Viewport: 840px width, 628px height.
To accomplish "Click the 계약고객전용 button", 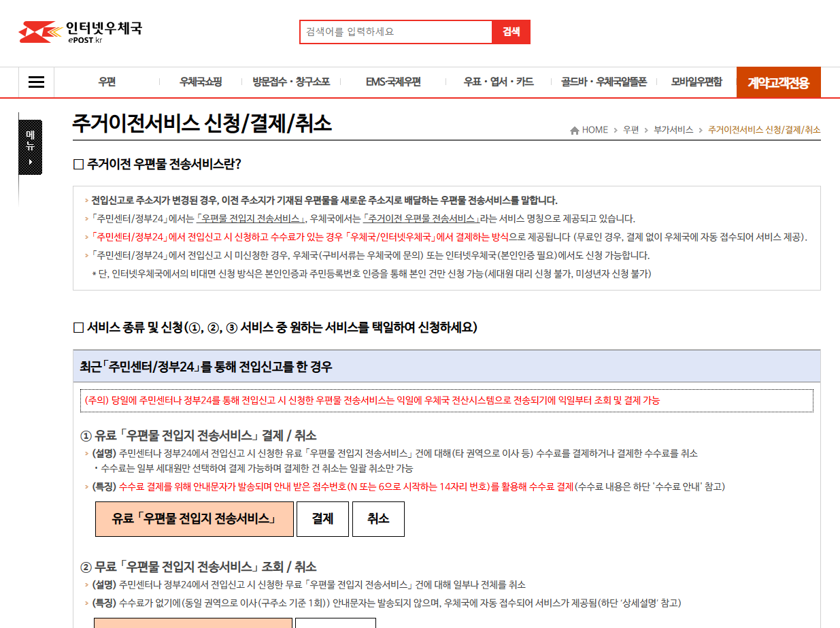I will [x=778, y=82].
